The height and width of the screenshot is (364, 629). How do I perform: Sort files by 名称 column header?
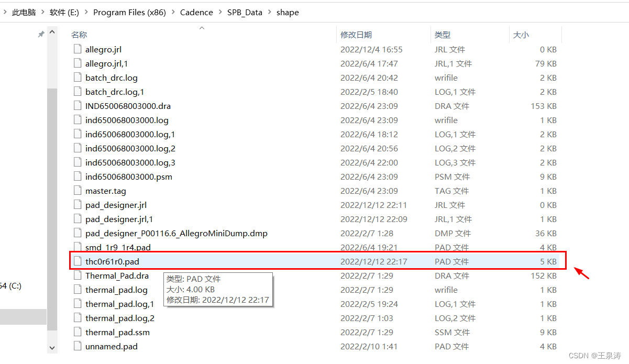(79, 35)
